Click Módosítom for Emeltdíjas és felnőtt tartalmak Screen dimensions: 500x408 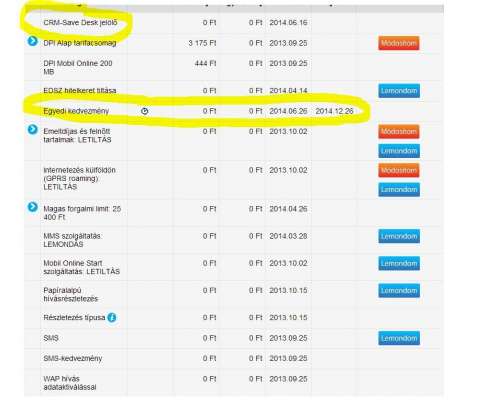(x=399, y=132)
